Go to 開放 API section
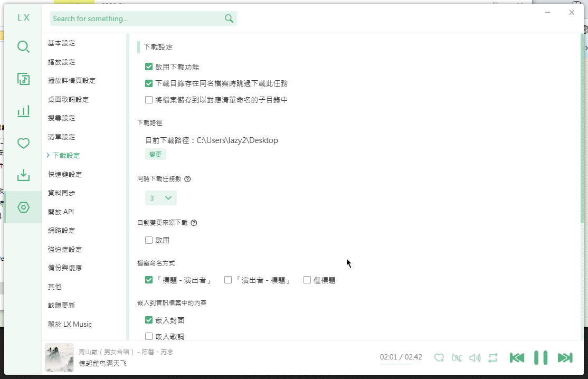This screenshot has width=588, height=379. coord(61,212)
